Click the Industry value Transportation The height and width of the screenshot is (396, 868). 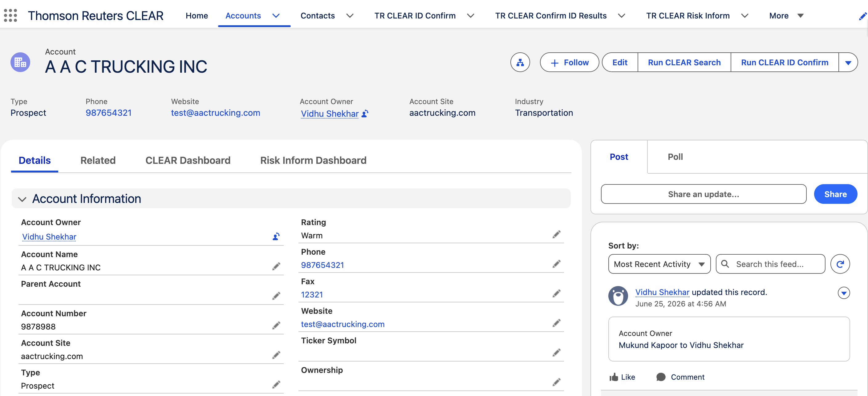point(544,113)
